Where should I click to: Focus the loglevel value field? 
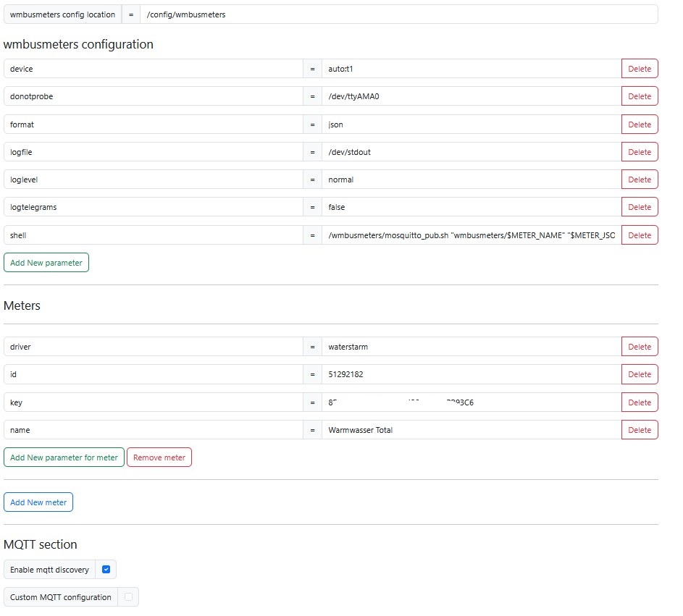pyautogui.click(x=471, y=180)
